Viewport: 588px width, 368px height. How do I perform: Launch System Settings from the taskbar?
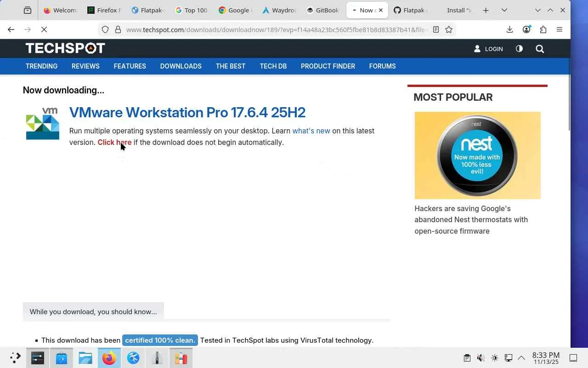pyautogui.click(x=38, y=358)
